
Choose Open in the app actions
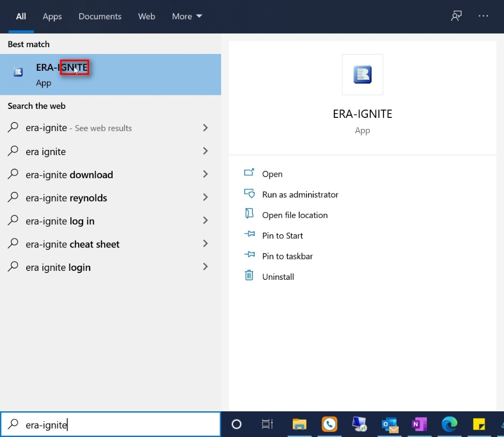272,174
